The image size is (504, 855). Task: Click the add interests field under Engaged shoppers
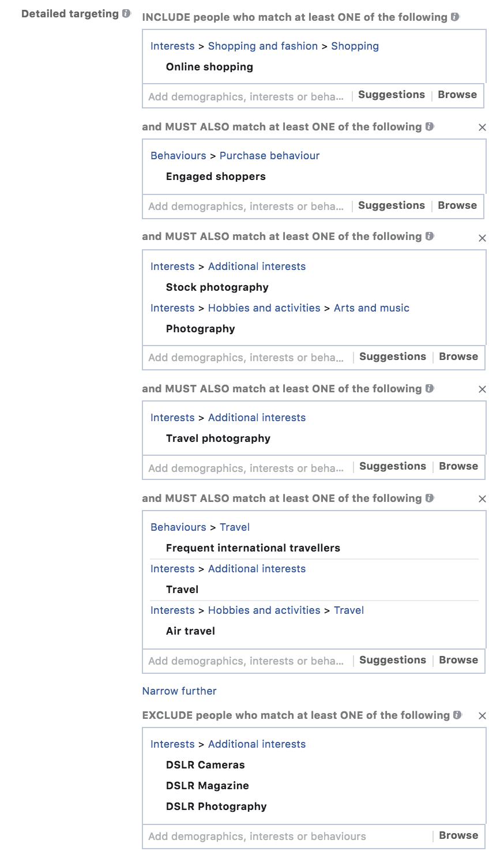(x=242, y=206)
